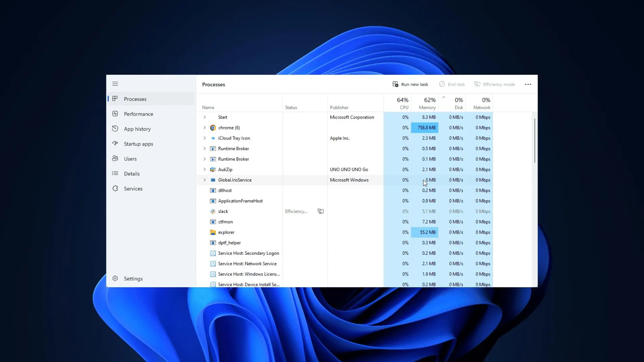This screenshot has width=644, height=362.
Task: Expand the chrome (6) process group
Action: pyautogui.click(x=205, y=128)
